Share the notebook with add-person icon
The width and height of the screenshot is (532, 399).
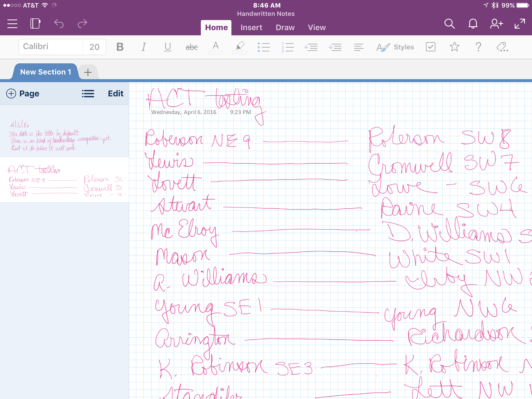[496, 24]
